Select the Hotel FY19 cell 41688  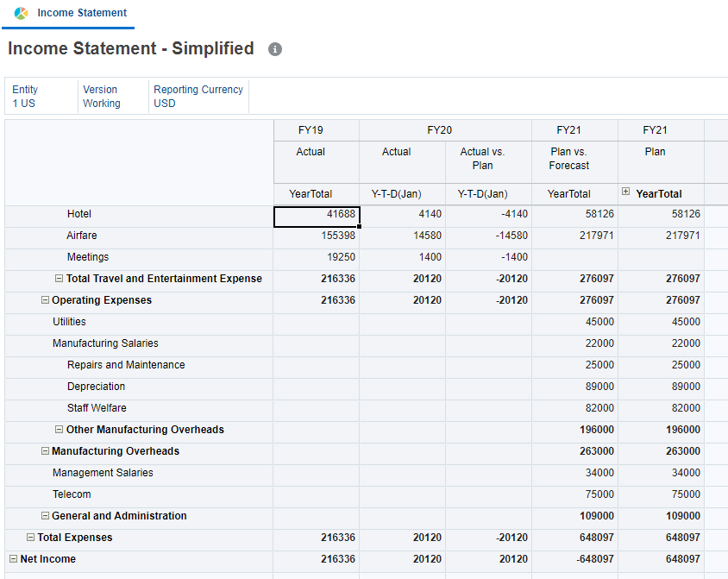(317, 215)
